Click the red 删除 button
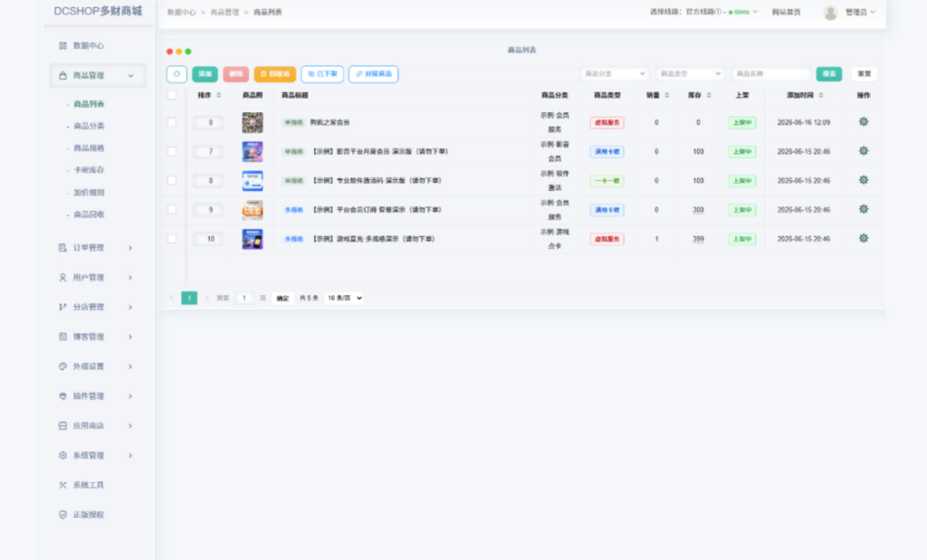This screenshot has height=560, width=927. (x=236, y=74)
